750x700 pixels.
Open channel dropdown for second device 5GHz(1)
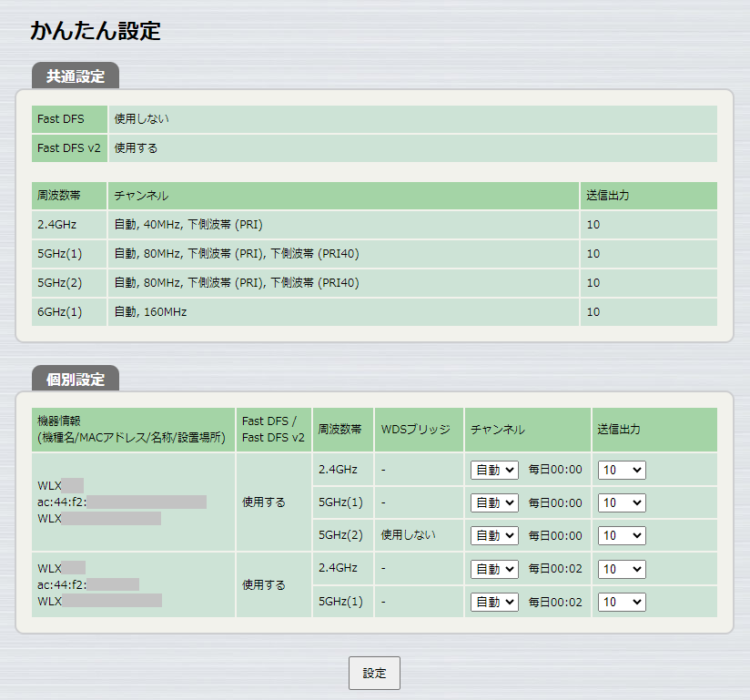pyautogui.click(x=494, y=602)
